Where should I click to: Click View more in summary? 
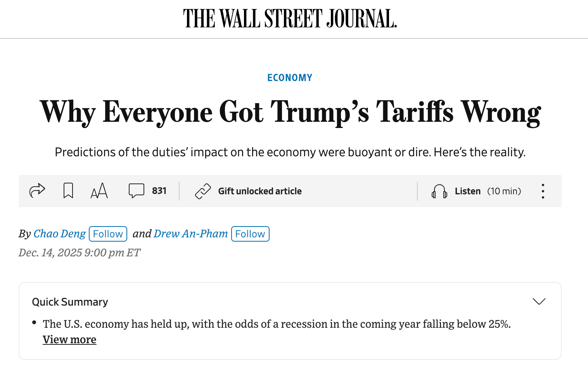(69, 339)
